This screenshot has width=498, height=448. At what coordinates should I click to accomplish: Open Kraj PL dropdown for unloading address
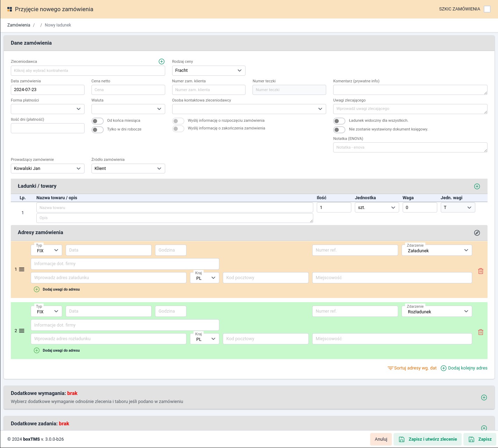pyautogui.click(x=205, y=339)
